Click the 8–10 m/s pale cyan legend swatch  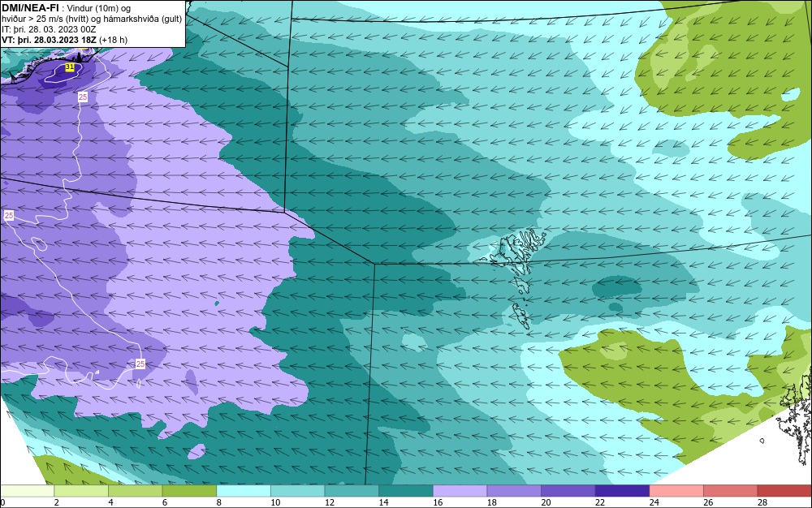(244, 491)
